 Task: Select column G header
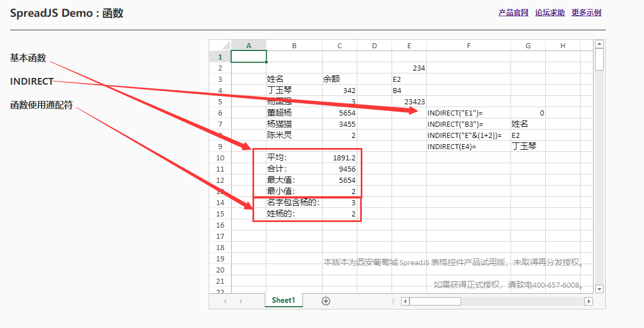point(528,45)
